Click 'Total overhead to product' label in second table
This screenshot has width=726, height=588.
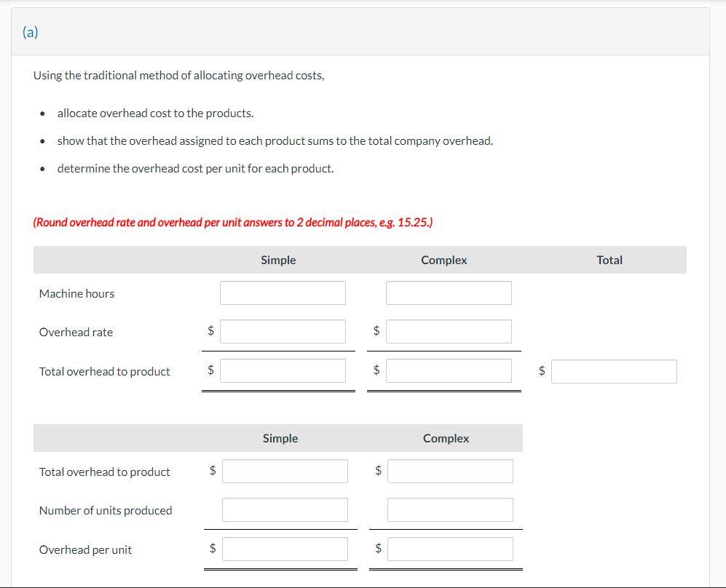pos(105,472)
